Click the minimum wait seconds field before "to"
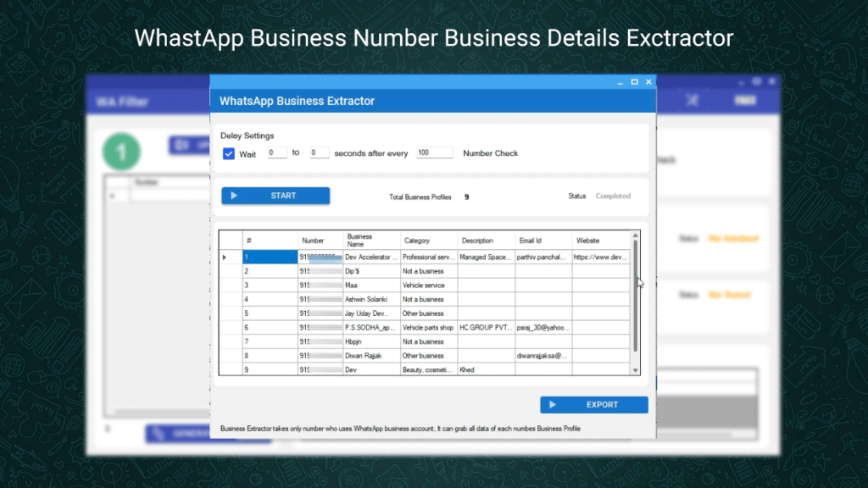Image resolution: width=868 pixels, height=488 pixels. (276, 153)
